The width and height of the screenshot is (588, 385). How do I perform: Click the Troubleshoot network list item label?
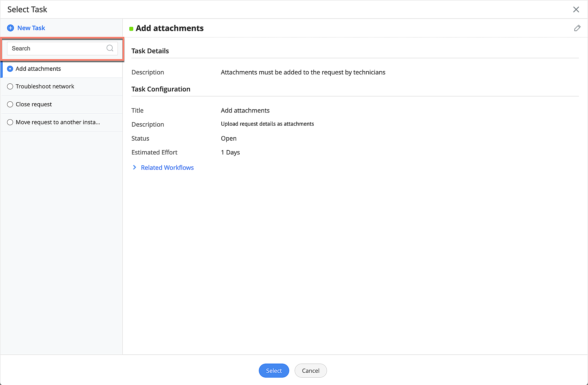coord(45,86)
